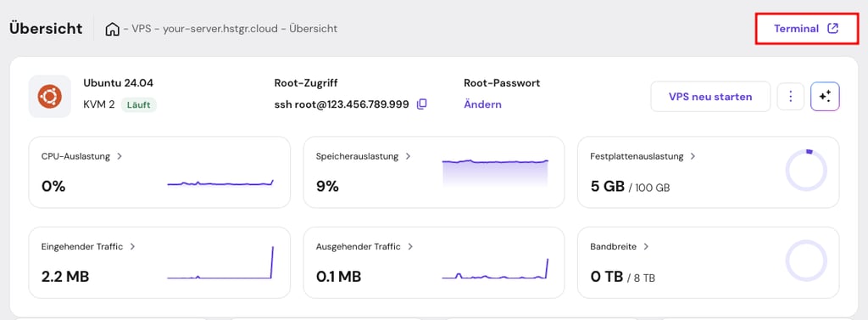Click the 9% memory value
The image size is (868, 320).
(x=327, y=187)
